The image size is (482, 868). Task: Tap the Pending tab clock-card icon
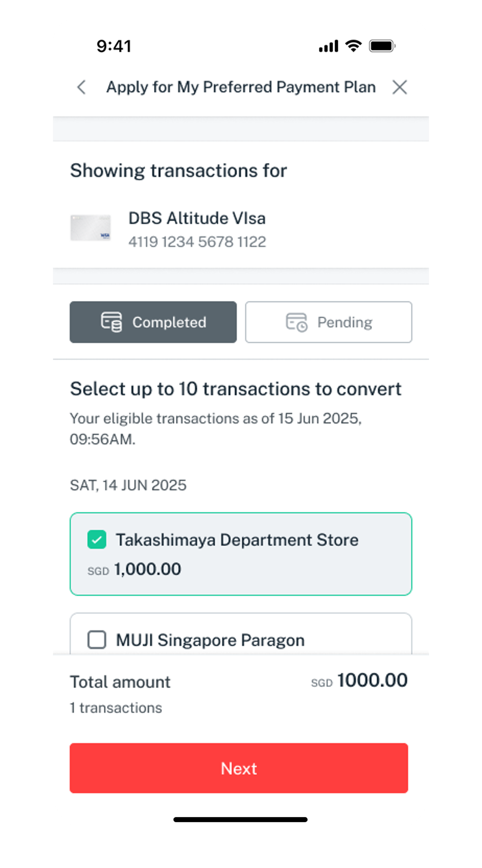coord(296,322)
